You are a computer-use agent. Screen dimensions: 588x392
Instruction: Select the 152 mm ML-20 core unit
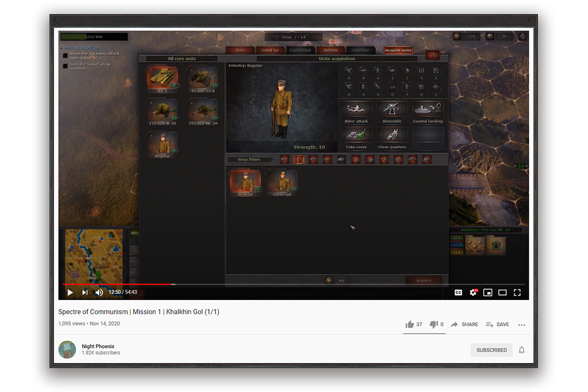click(x=203, y=112)
